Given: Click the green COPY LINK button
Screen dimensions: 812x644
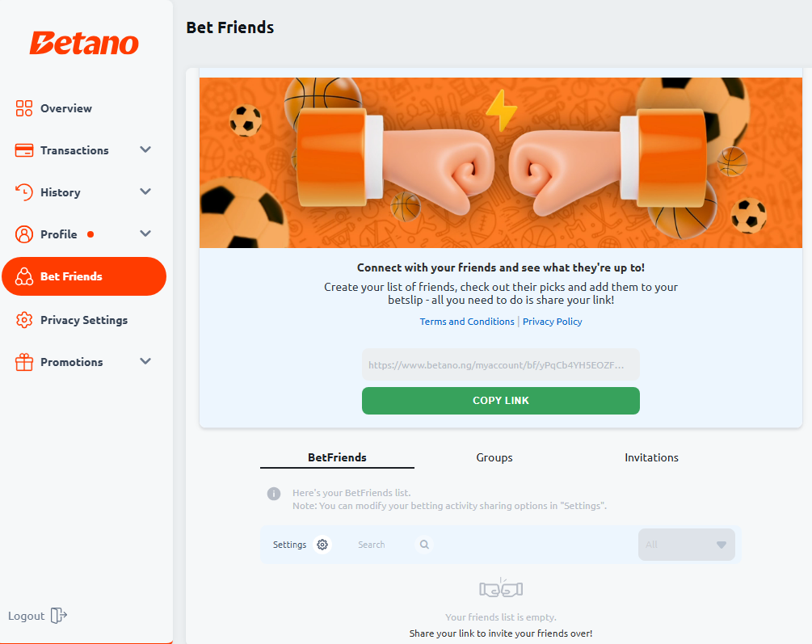Looking at the screenshot, I should (x=501, y=401).
